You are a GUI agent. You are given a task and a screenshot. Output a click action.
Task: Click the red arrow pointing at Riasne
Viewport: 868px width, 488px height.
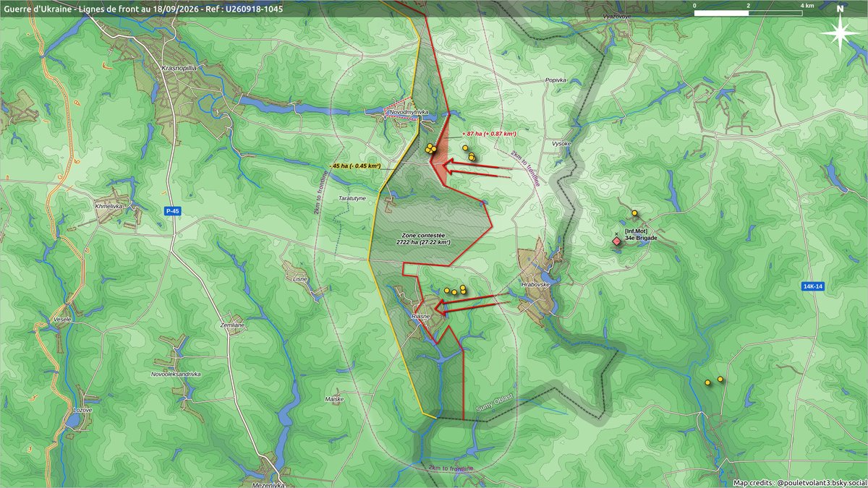[x=474, y=304]
